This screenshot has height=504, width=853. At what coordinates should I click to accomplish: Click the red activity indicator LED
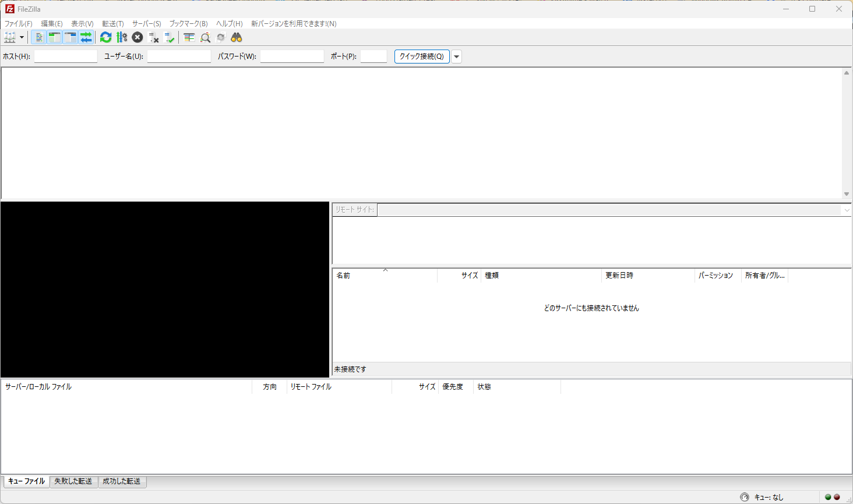837,497
